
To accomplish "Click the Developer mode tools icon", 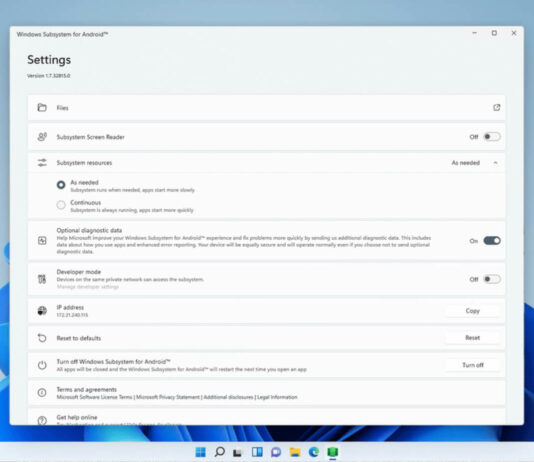I will 42,279.
